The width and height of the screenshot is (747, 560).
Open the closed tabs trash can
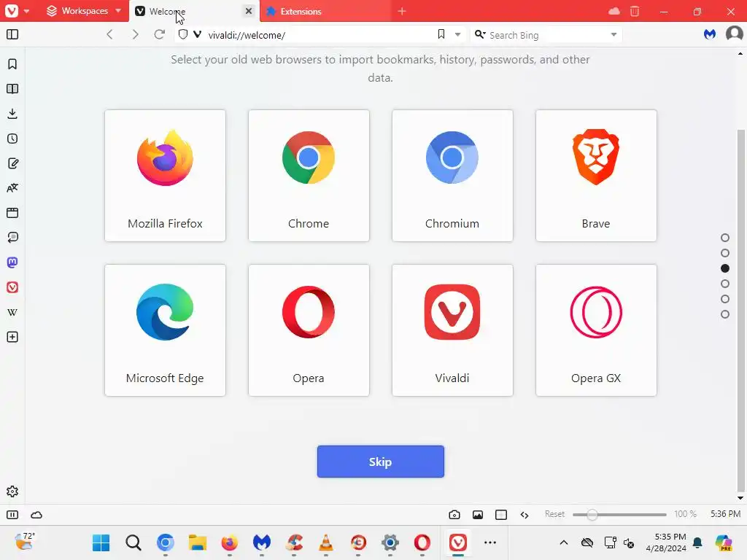click(x=635, y=11)
